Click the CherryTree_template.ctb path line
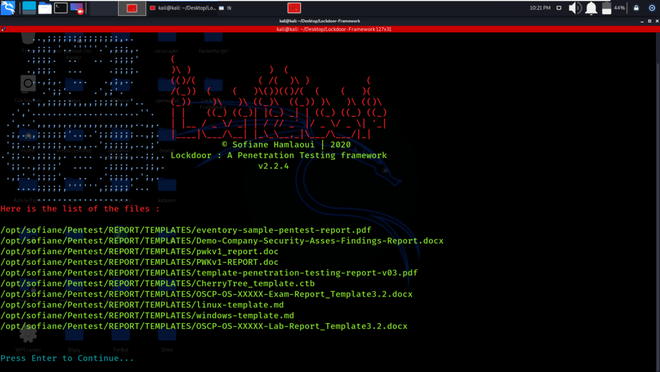This screenshot has width=660, height=372. point(157,284)
